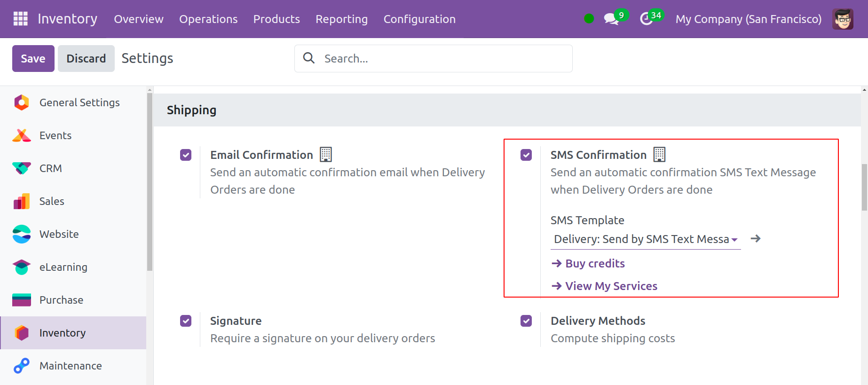868x385 pixels.
Task: Uncheck the Email Confirmation checkbox
Action: tap(186, 155)
